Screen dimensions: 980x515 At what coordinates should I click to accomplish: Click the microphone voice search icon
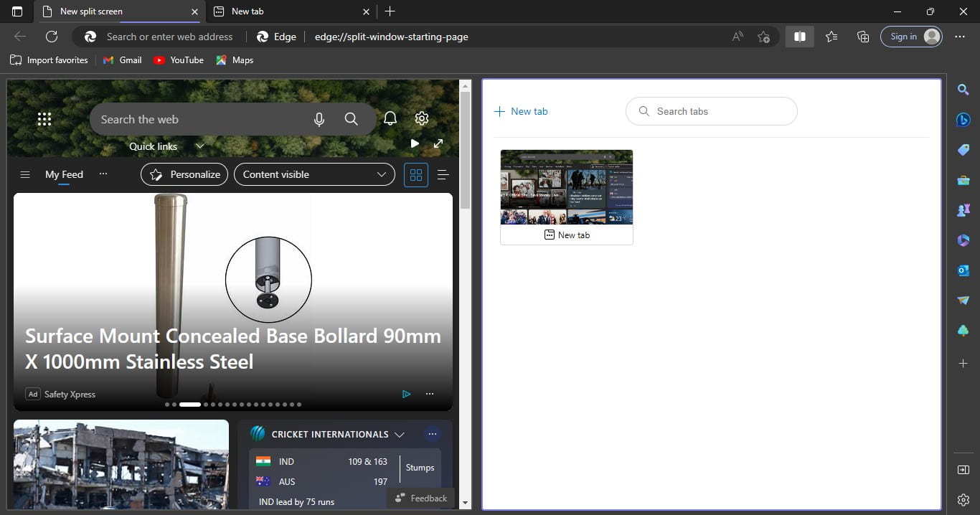(x=319, y=119)
